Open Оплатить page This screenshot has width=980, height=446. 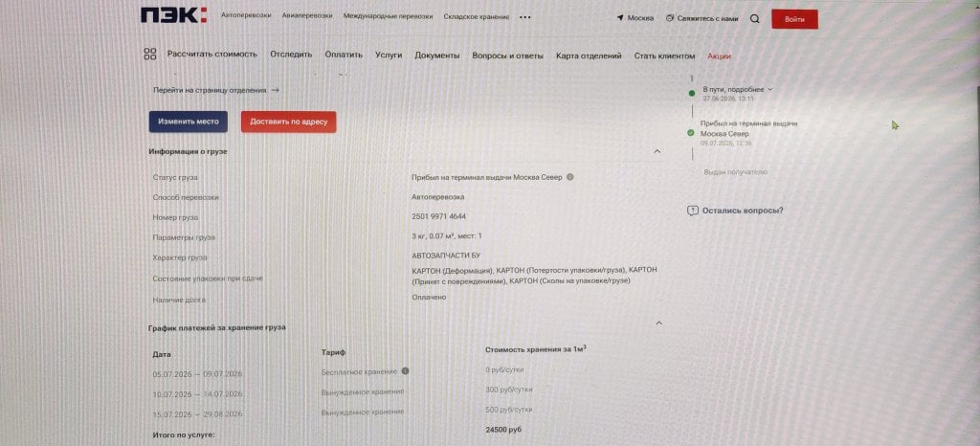(344, 55)
